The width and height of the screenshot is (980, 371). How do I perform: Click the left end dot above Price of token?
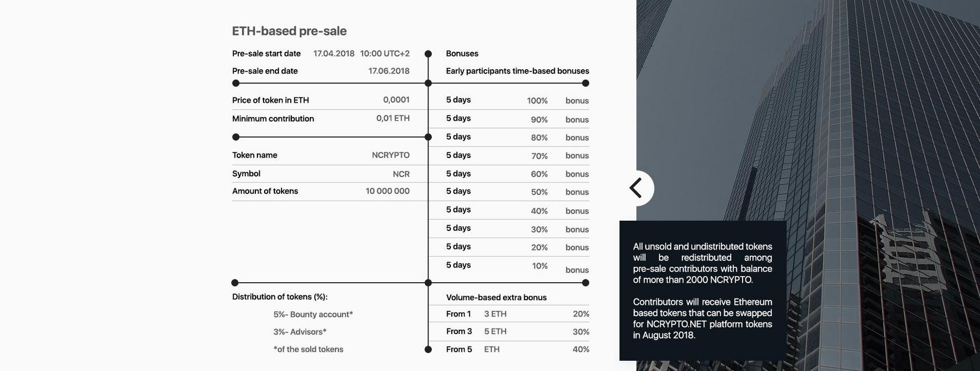tap(236, 83)
